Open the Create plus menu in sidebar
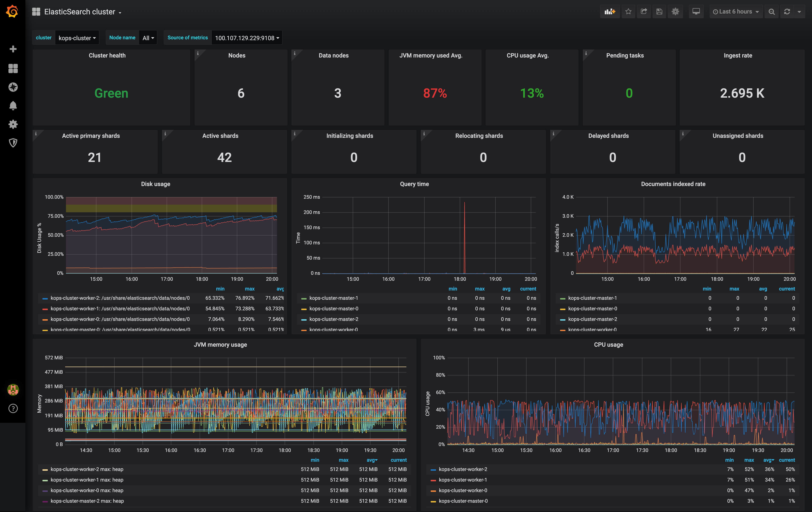Image resolution: width=812 pixels, height=512 pixels. point(13,49)
